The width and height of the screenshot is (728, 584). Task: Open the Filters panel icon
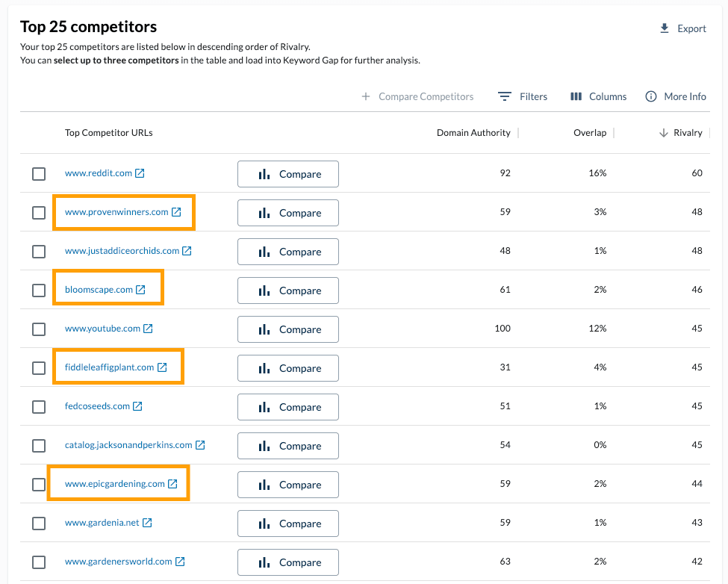coord(504,96)
